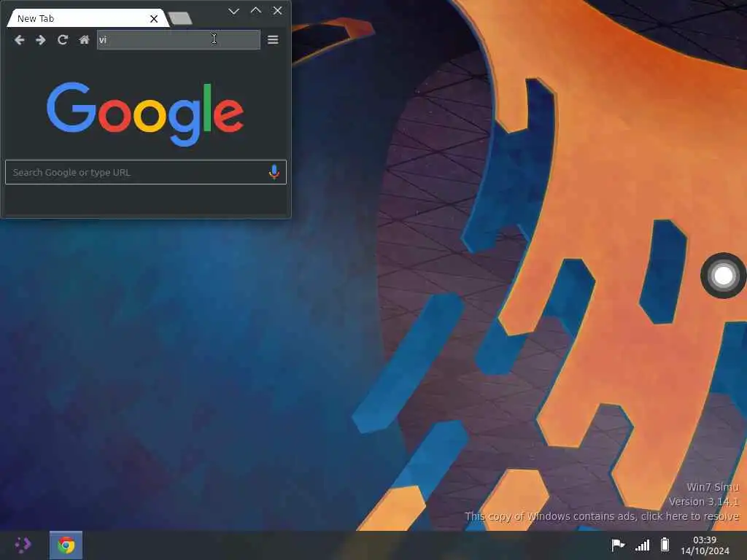
Task: Go back using the browser back arrow
Action: click(19, 40)
